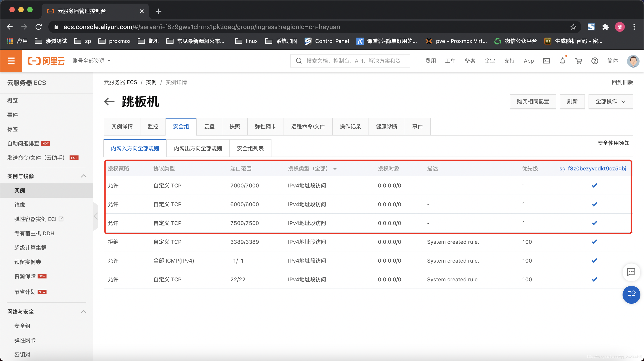Click the checkmark in the 3389/3389 row
644x361 pixels.
click(595, 242)
